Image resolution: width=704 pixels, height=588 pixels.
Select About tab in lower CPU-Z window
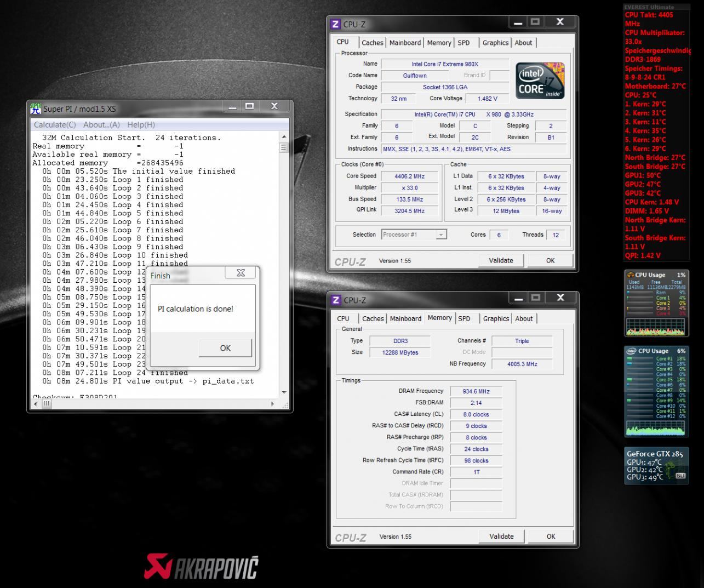click(x=524, y=318)
